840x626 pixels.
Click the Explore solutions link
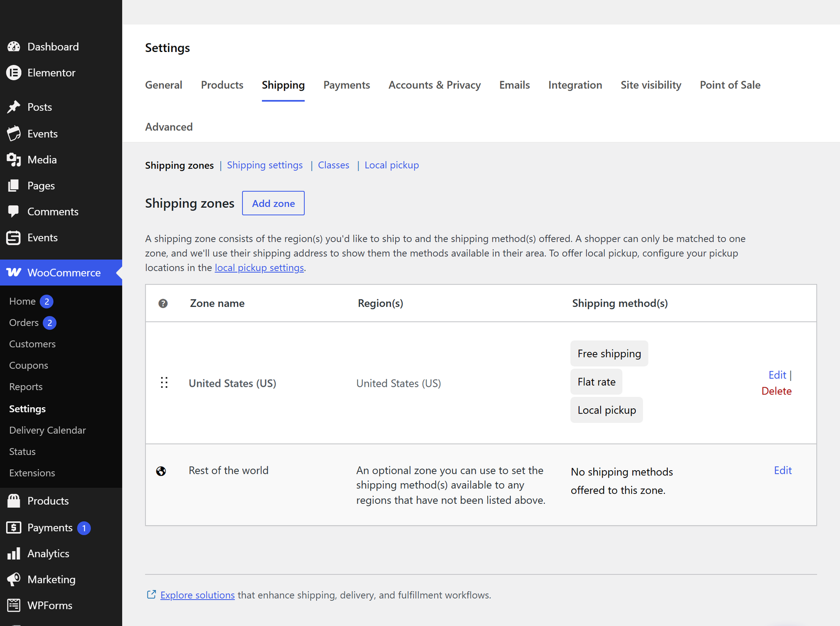[x=197, y=595]
